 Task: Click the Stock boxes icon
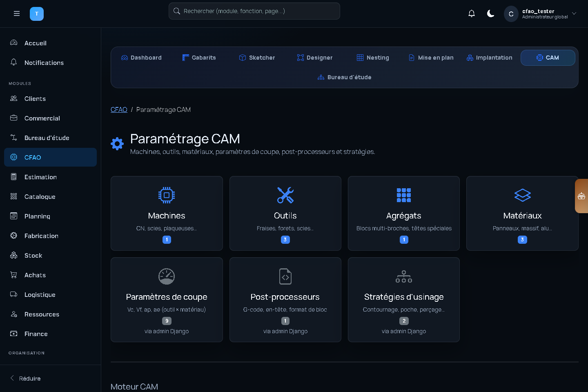point(13,255)
